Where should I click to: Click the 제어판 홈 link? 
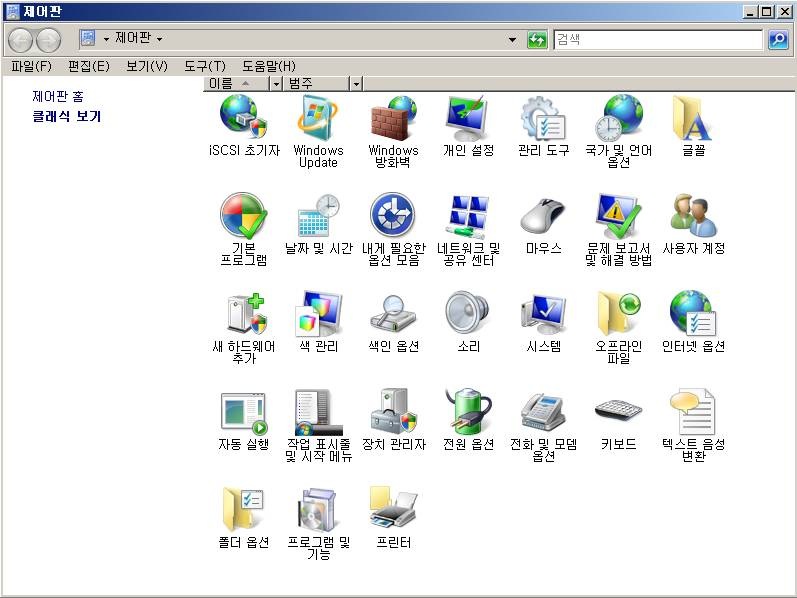click(58, 96)
